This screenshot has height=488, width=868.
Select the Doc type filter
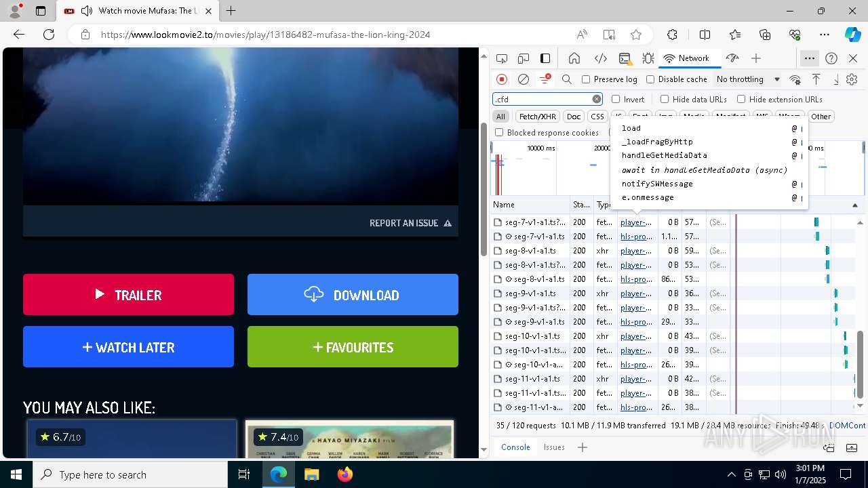click(574, 117)
